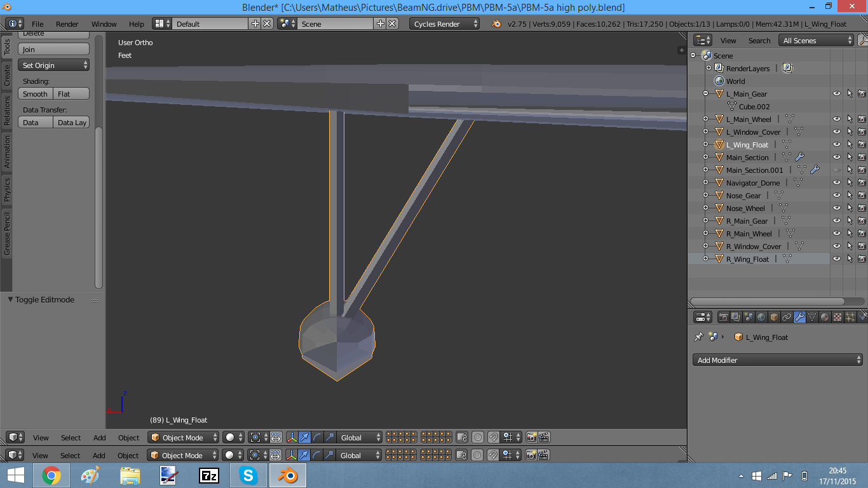Click the scene browse icon beside Scene field
Image resolution: width=868 pixels, height=488 pixels.
click(287, 24)
